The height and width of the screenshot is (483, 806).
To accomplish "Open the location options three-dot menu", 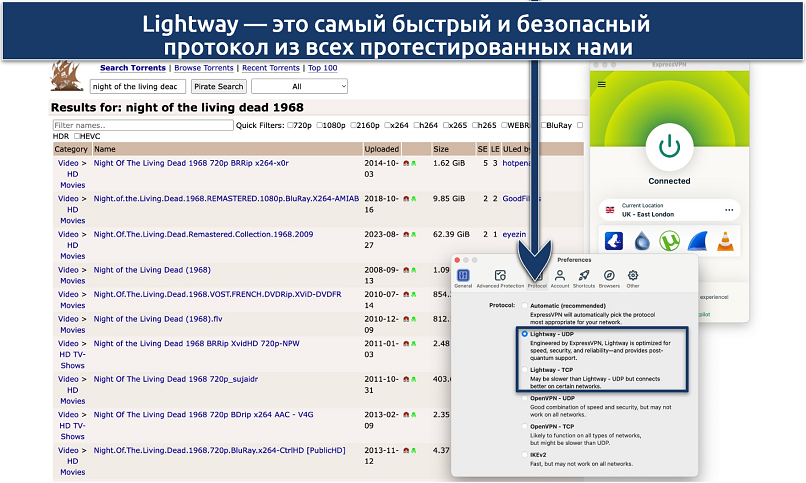I will 729,210.
